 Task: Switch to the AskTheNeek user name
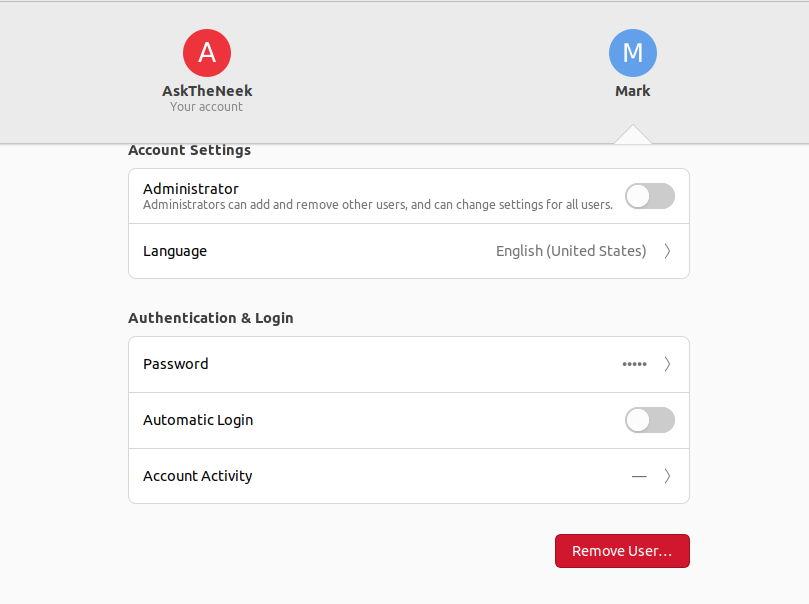(x=207, y=91)
